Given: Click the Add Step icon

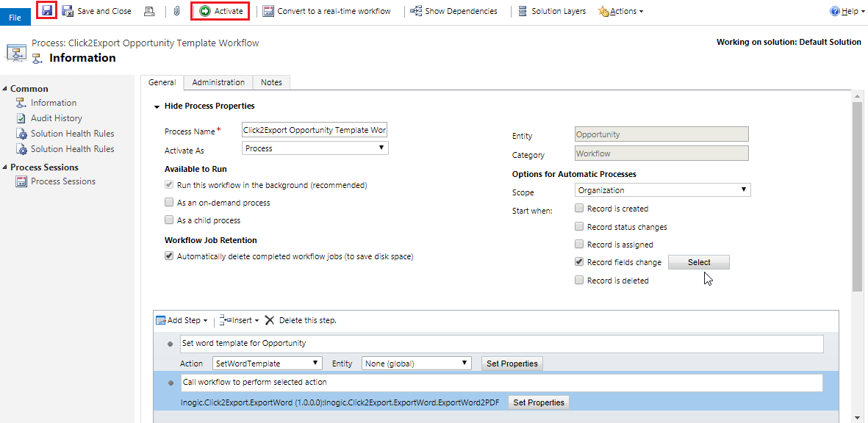Looking at the screenshot, I should [x=160, y=320].
